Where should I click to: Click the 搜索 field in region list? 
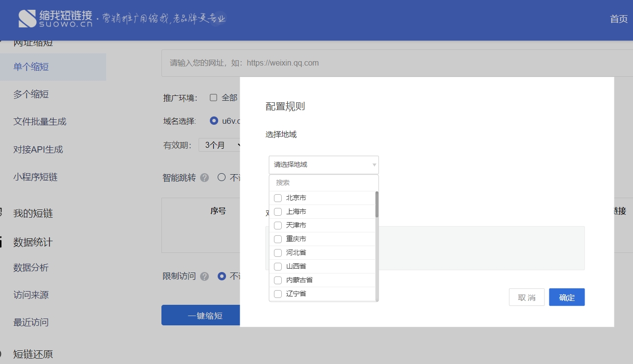(323, 182)
